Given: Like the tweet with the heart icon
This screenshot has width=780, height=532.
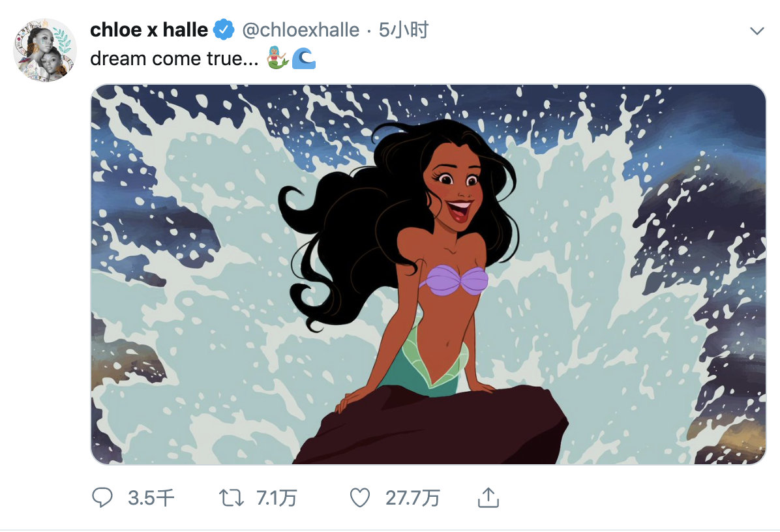Looking at the screenshot, I should tap(360, 499).
